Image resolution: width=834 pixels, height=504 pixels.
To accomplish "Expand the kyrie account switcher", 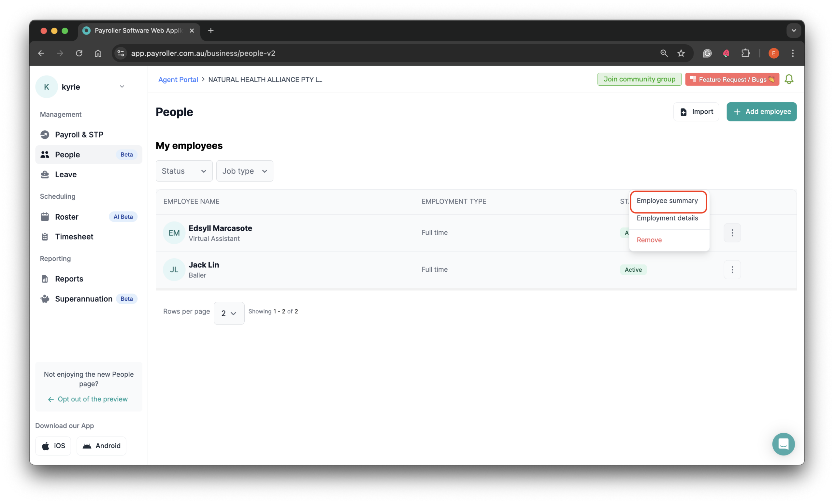I will (x=122, y=87).
